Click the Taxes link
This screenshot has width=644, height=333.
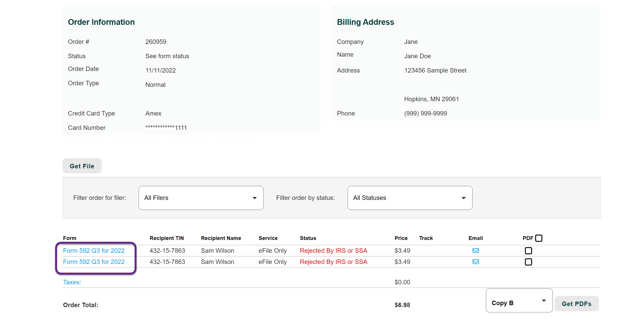coord(72,282)
